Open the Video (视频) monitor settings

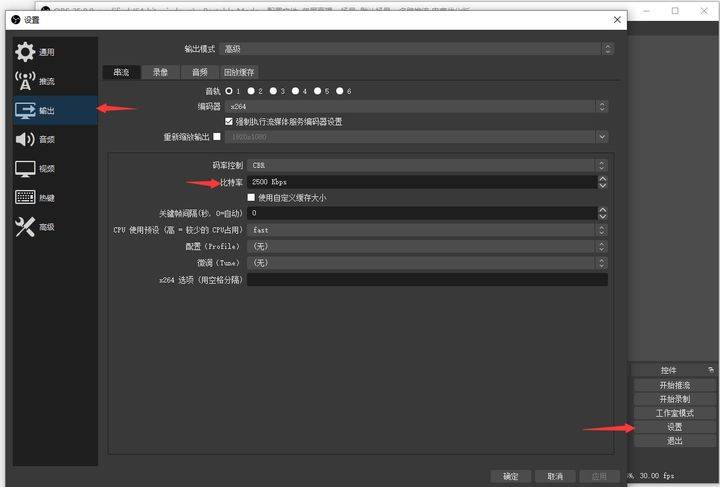click(25, 168)
